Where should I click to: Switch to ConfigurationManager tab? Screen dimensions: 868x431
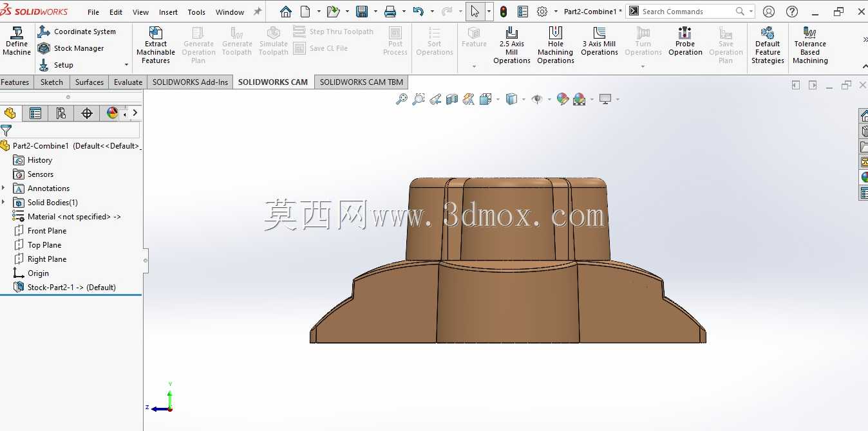[x=61, y=113]
